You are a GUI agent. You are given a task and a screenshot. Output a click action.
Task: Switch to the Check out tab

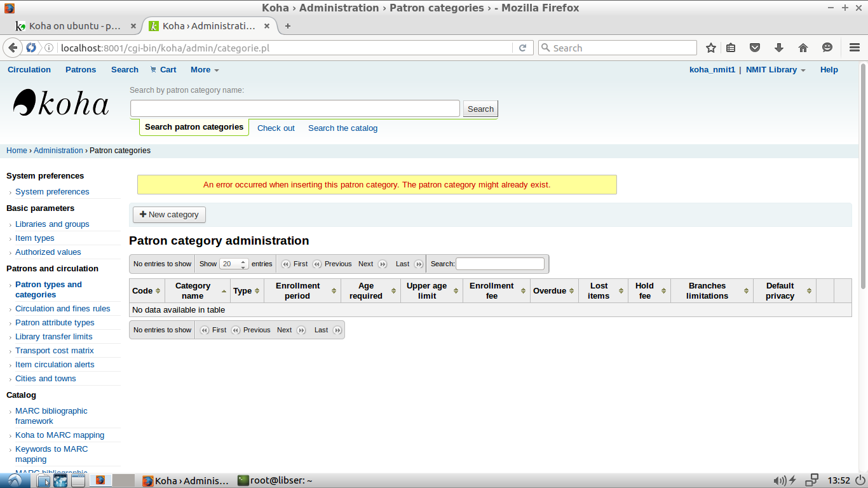tap(276, 128)
